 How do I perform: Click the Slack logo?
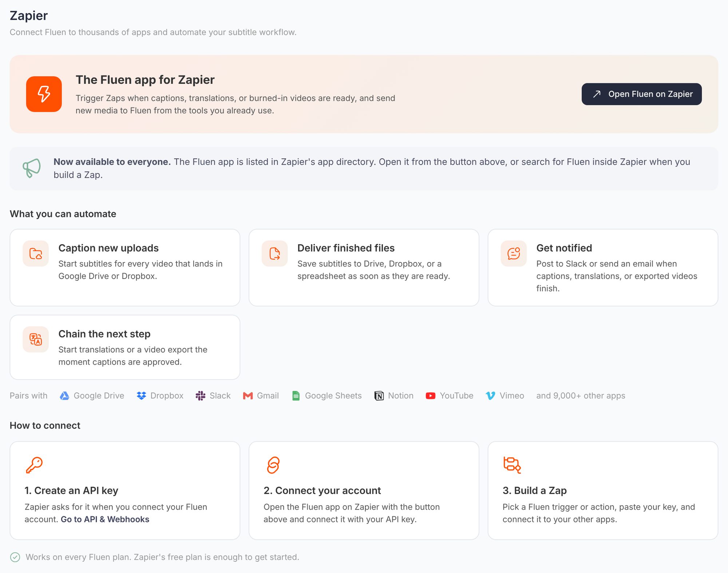click(x=200, y=396)
